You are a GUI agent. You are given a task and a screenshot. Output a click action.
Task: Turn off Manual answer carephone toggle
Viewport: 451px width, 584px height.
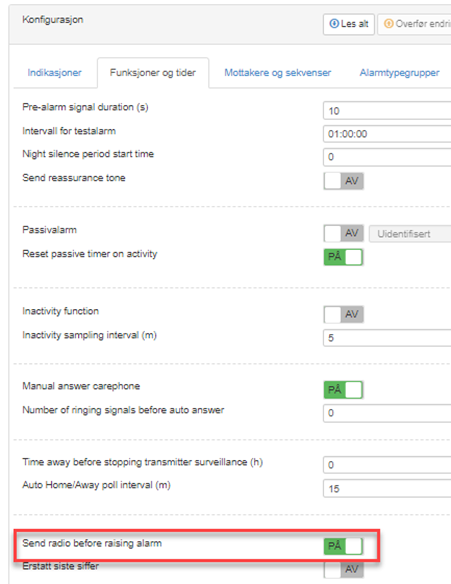click(x=343, y=390)
